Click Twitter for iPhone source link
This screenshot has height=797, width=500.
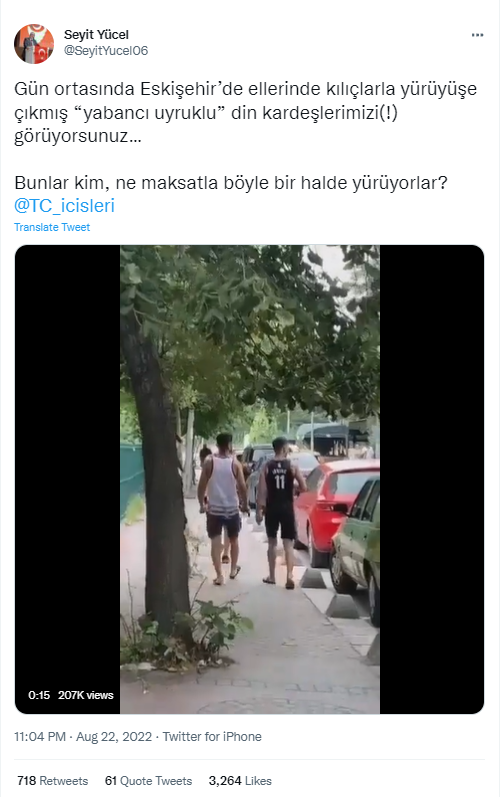(x=212, y=737)
